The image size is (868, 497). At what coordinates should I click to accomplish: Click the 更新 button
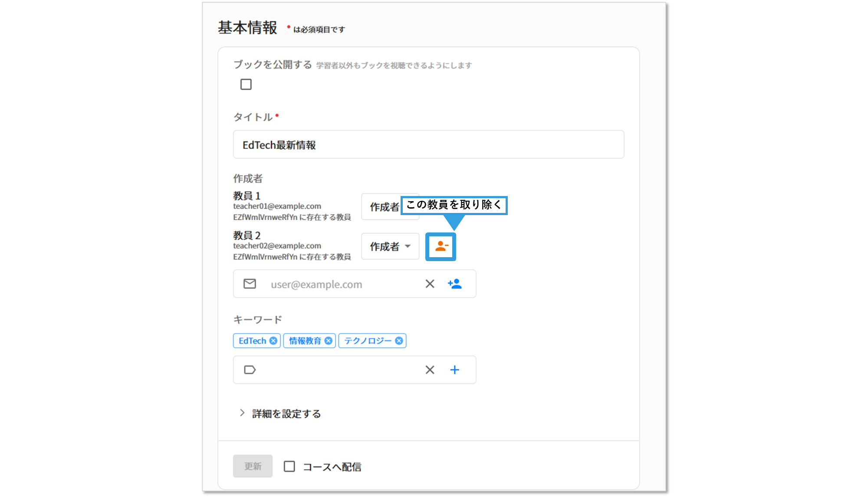point(253,466)
